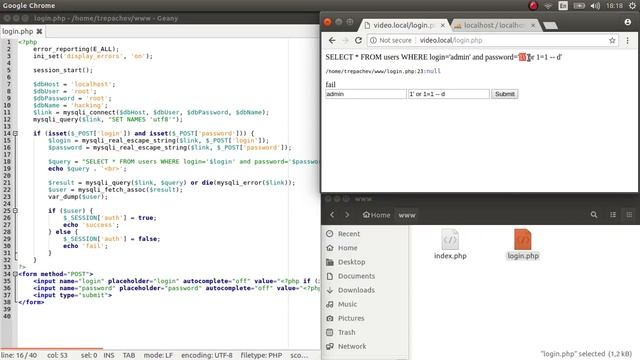Close the login.php tab in Geany
The height and width of the screenshot is (360, 640).
(x=39, y=31)
